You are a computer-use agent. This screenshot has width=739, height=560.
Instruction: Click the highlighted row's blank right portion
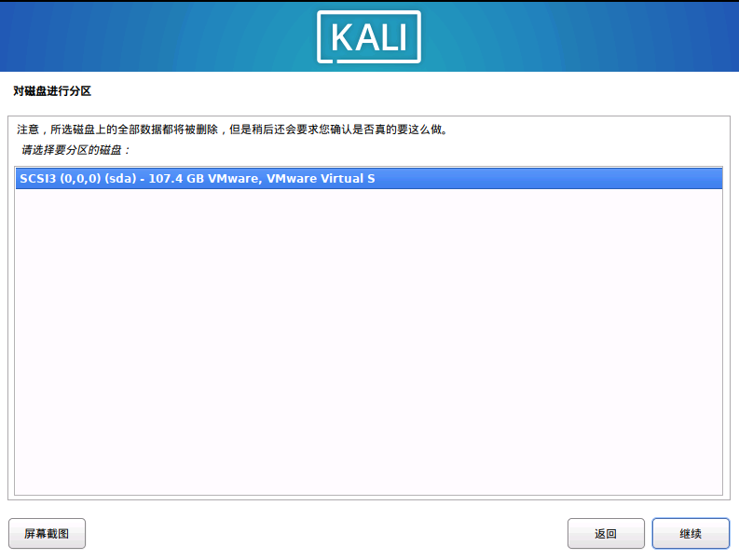coord(549,179)
